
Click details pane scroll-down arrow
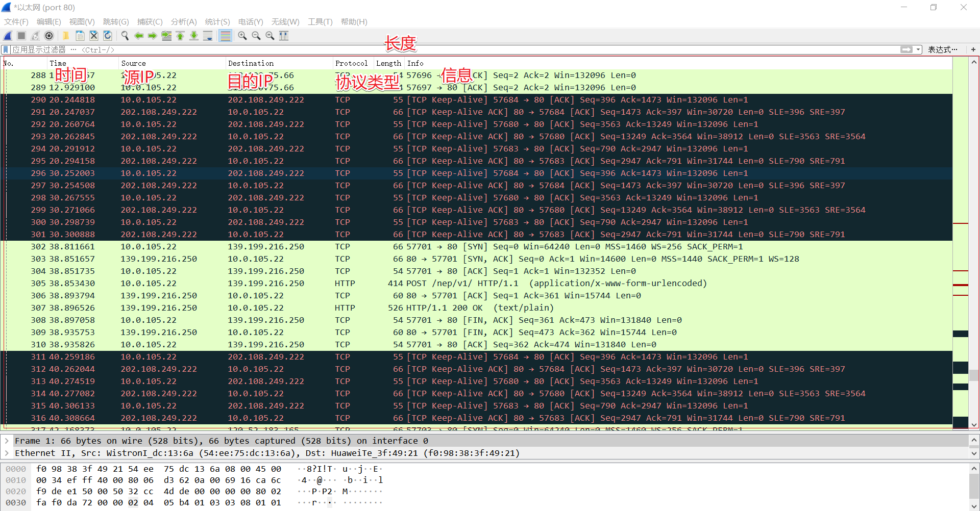[x=974, y=453]
